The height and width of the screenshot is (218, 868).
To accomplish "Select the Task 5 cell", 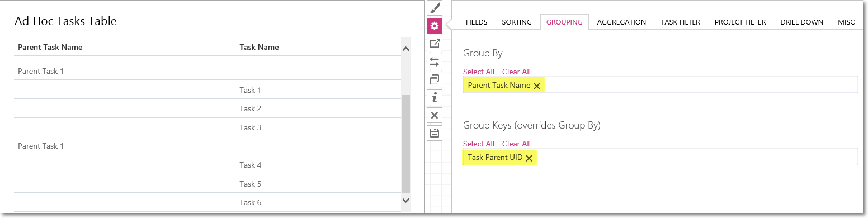I will click(x=251, y=184).
